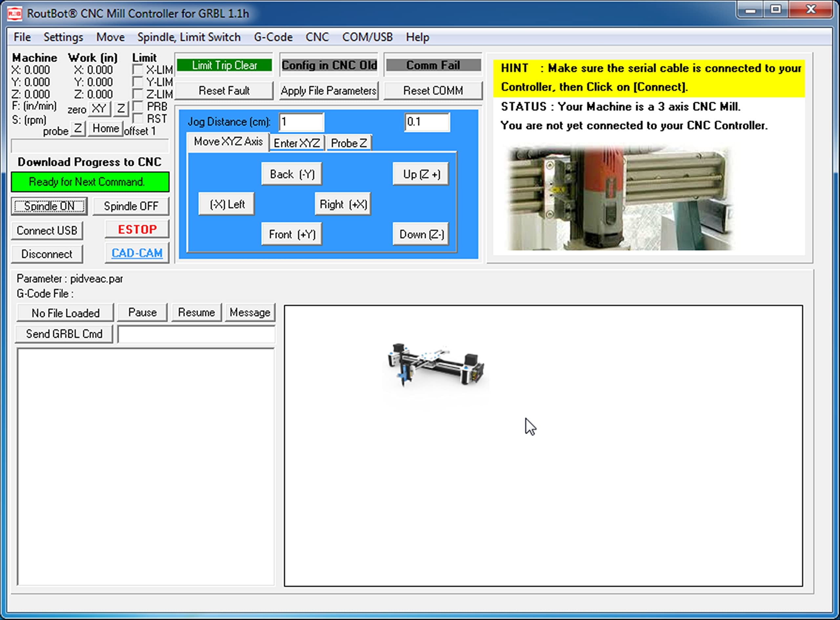The height and width of the screenshot is (620, 840).
Task: Open the File menu
Action: click(x=22, y=37)
